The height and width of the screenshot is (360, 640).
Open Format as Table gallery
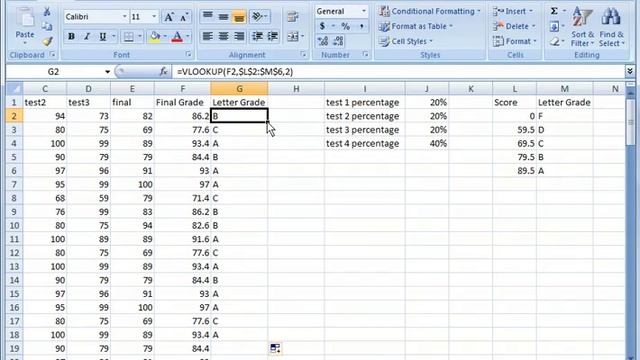click(416, 27)
